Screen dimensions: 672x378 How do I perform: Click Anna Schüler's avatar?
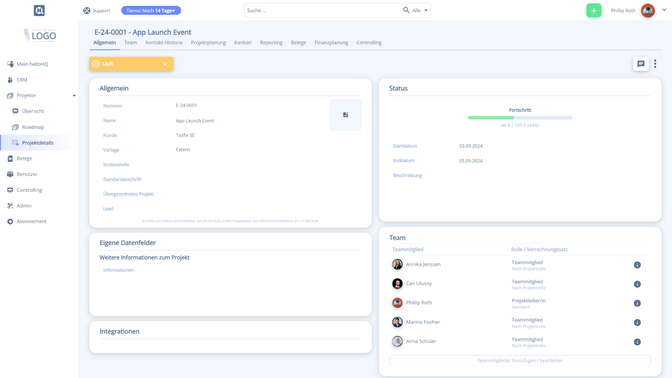tap(397, 341)
